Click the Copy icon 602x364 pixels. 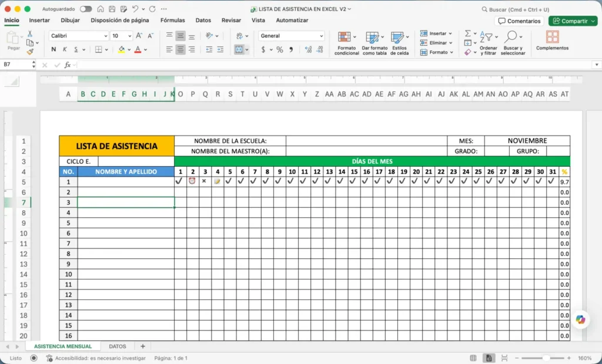click(30, 43)
